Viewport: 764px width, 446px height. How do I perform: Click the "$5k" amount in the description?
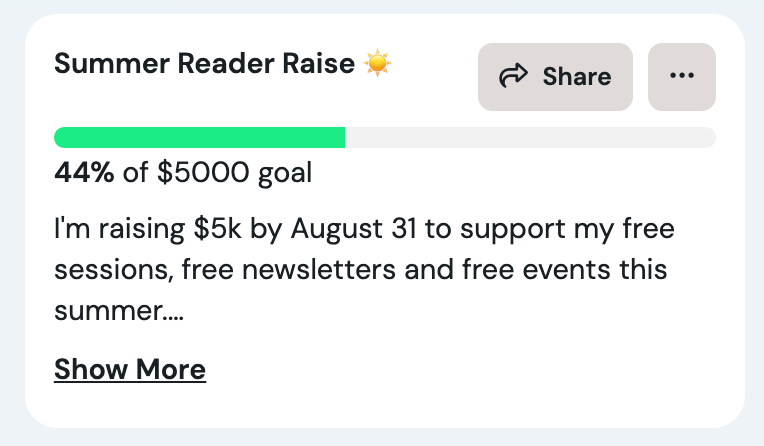[x=217, y=228]
